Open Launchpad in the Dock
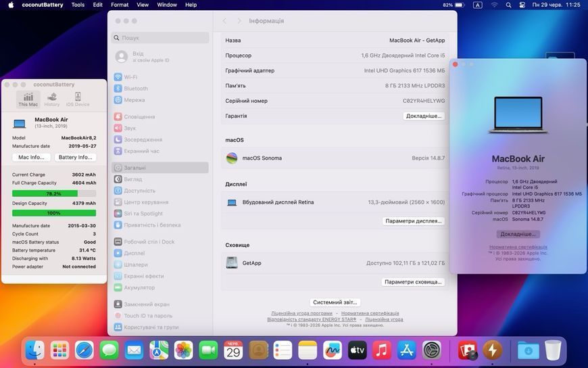This screenshot has width=588, height=368. [x=59, y=350]
